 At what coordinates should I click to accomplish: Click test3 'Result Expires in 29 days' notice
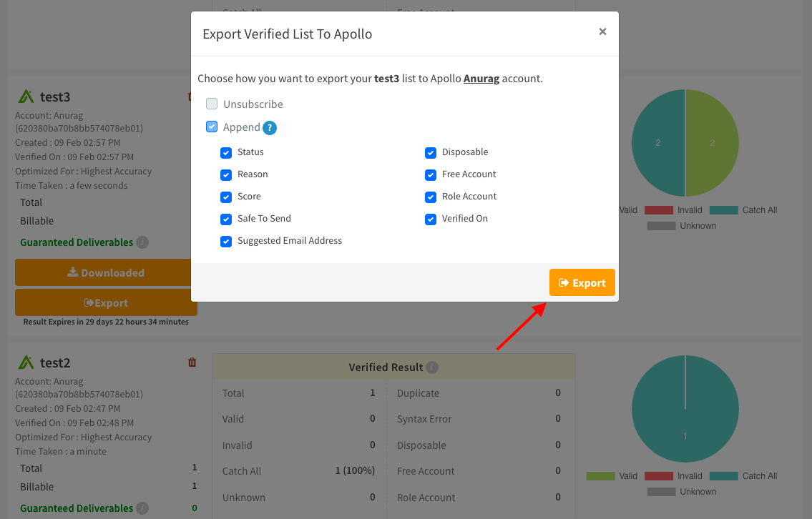pyautogui.click(x=106, y=322)
